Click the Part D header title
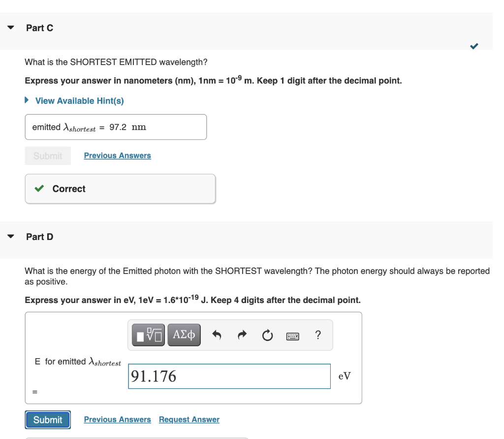The image size is (504, 439). (x=39, y=237)
